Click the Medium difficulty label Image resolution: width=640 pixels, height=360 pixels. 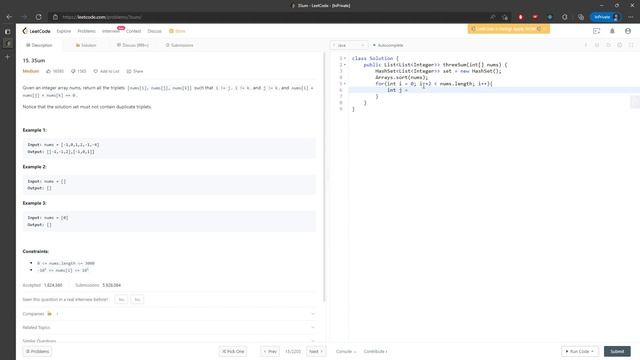click(31, 71)
